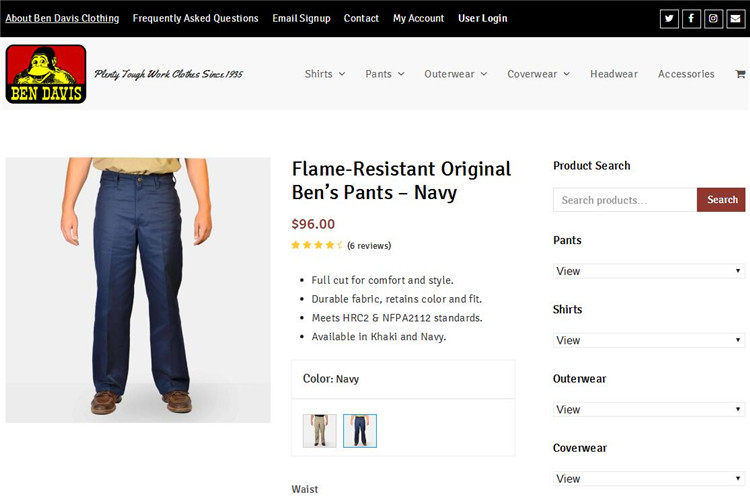The image size is (750, 502).
Task: Click the star rating icons
Action: point(317,245)
